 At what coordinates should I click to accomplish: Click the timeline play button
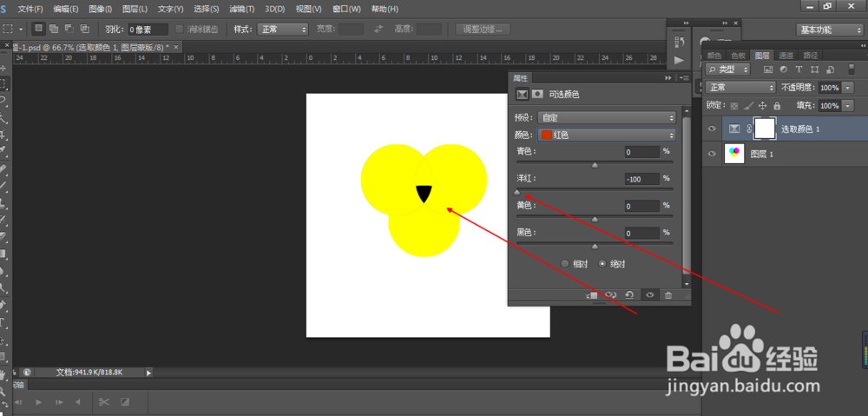(39, 401)
